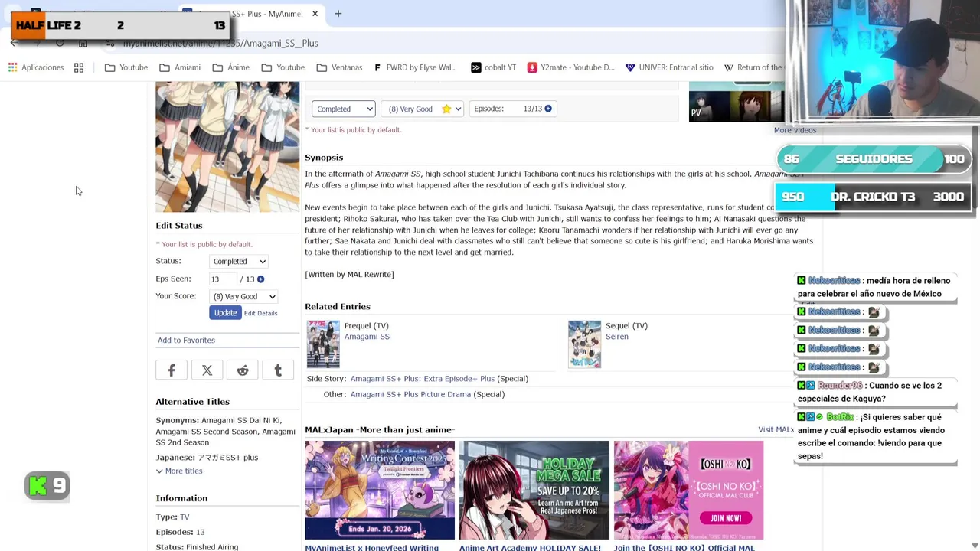This screenshot has width=980, height=551.
Task: Click the BotRix chat message
Action: click(876, 437)
